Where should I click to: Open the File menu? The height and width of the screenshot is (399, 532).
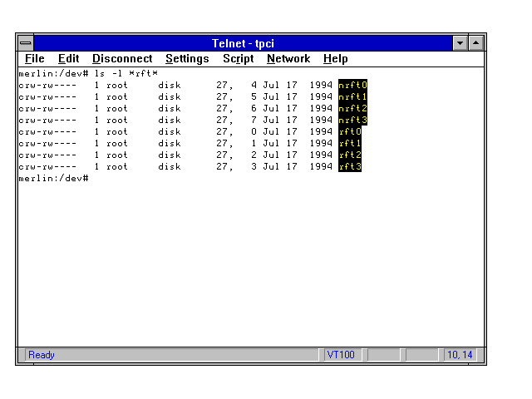[x=35, y=59]
